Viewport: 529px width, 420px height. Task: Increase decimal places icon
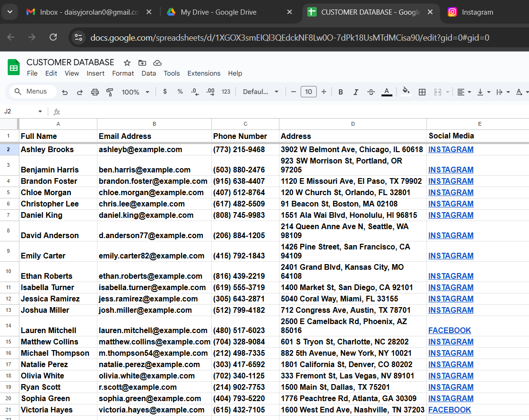[x=210, y=92]
